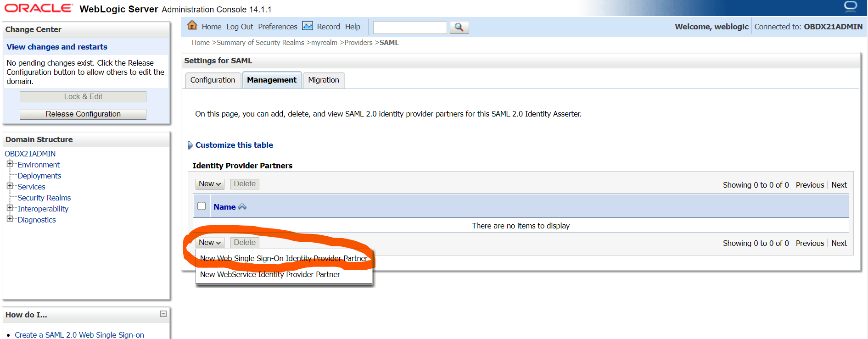Toggle the select-all checkbox in Name header
This screenshot has width=868, height=339.
202,206
